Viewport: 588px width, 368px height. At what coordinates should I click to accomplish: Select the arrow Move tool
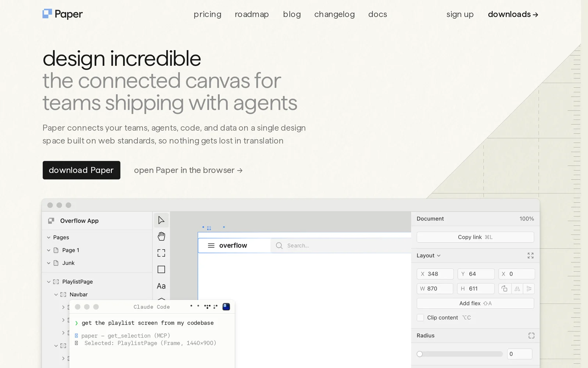[161, 220]
